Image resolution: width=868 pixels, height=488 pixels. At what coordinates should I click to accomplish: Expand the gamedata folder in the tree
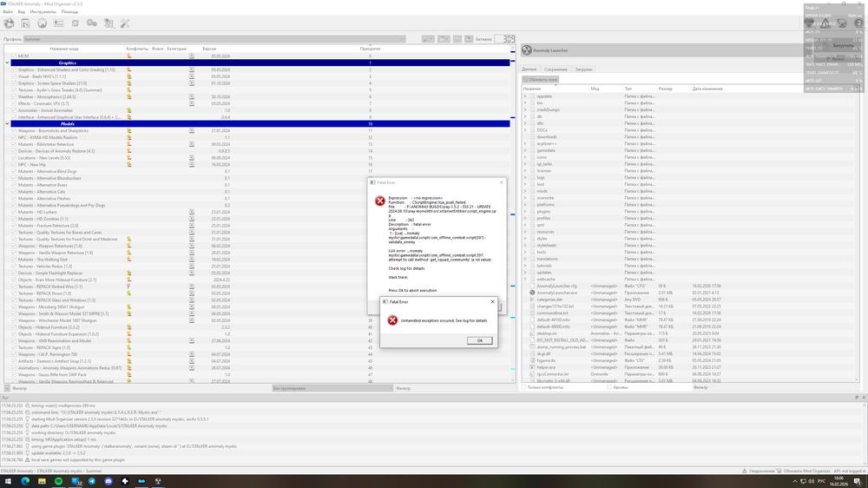click(524, 150)
